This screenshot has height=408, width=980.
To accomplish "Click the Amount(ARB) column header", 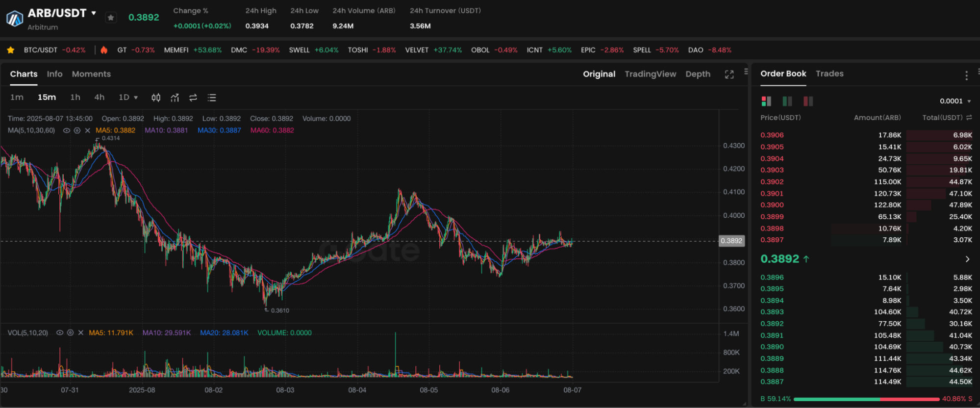I will click(878, 118).
